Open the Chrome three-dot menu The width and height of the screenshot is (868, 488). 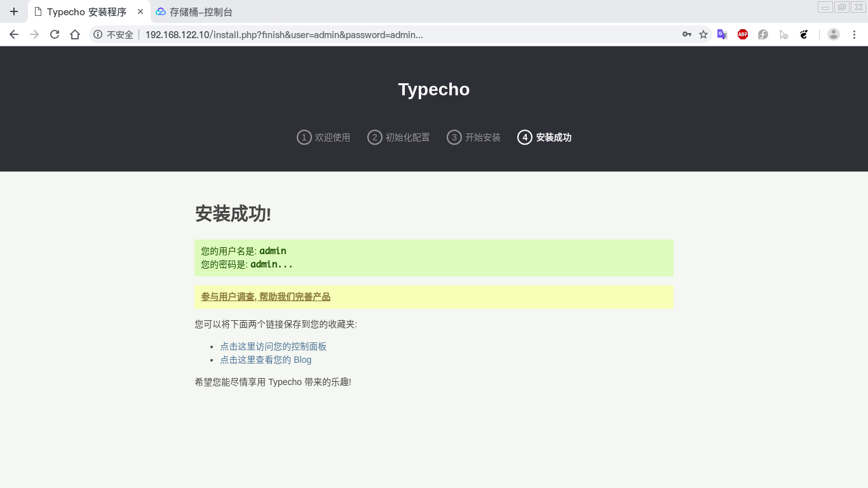tap(854, 34)
